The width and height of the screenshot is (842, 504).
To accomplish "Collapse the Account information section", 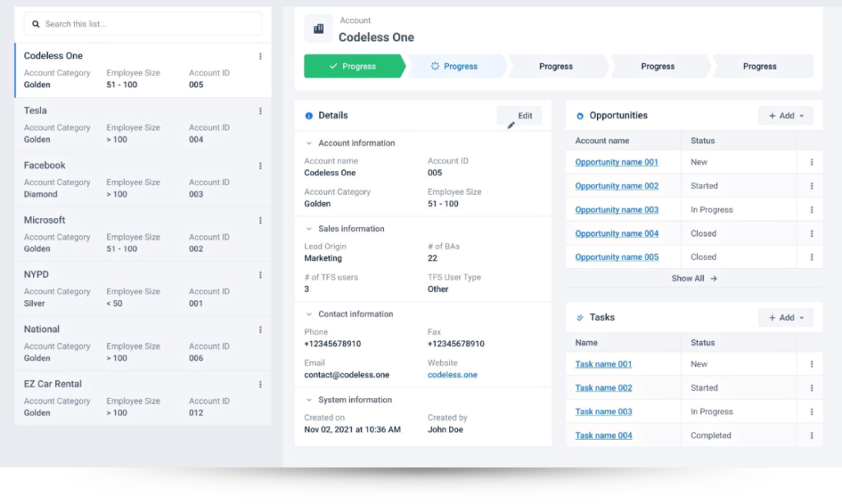I will (x=309, y=143).
